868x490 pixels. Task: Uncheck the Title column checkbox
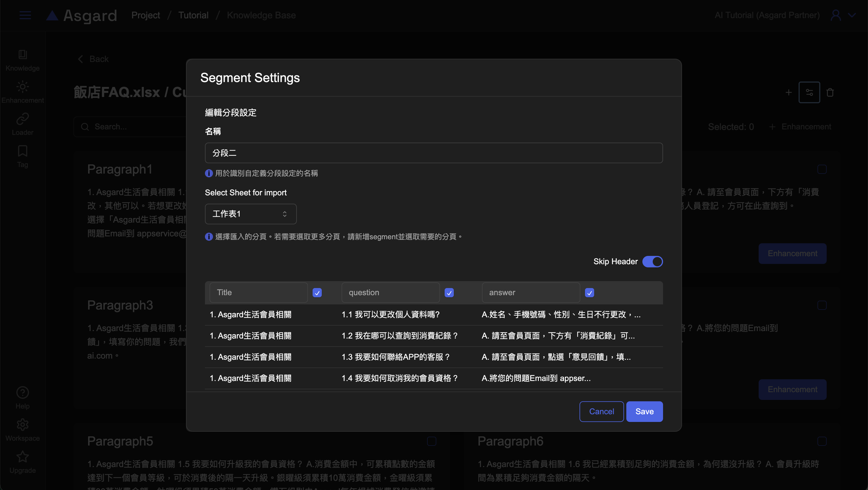[x=317, y=293]
